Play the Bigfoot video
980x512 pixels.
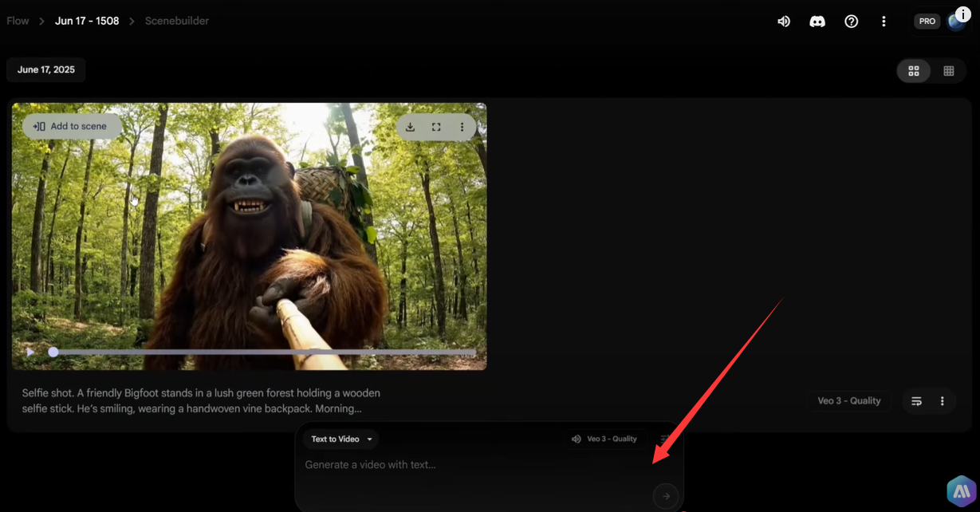point(30,352)
